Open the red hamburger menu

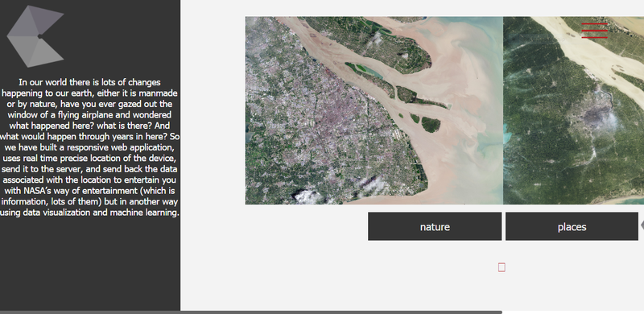594,31
